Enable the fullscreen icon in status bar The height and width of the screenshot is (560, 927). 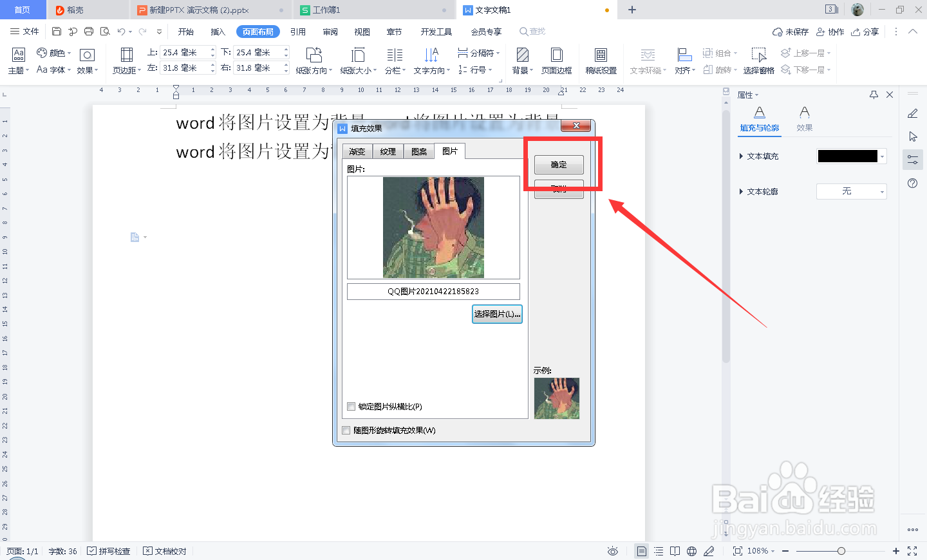point(912,551)
